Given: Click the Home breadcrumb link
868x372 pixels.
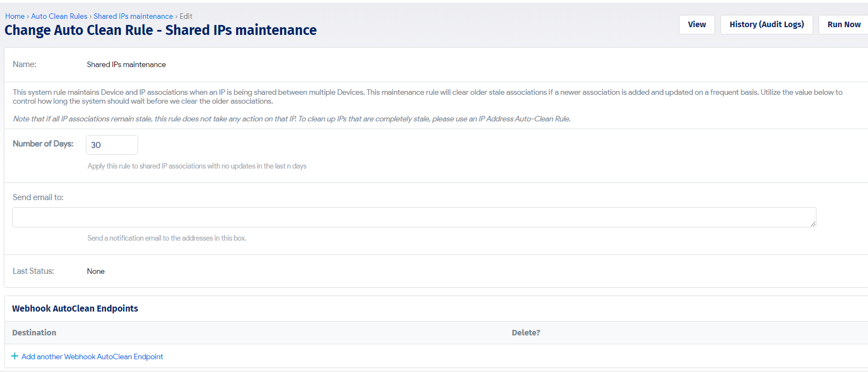Looking at the screenshot, I should coord(15,16).
